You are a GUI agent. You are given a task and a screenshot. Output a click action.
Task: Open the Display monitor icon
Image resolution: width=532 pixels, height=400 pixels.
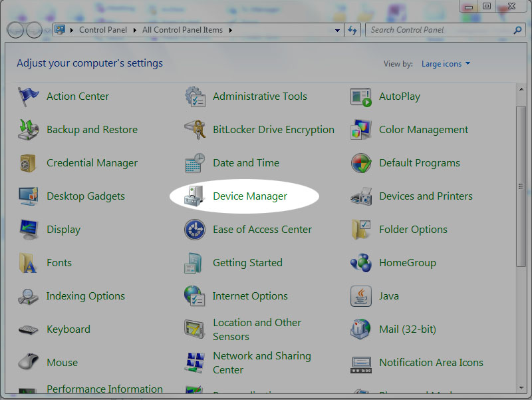(29, 230)
